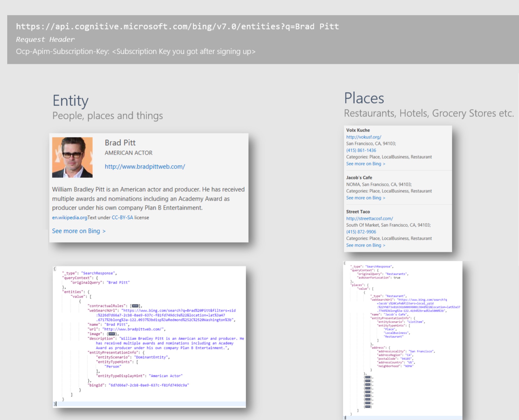Click the Categories line under Jacob's Cafe

point(389,191)
